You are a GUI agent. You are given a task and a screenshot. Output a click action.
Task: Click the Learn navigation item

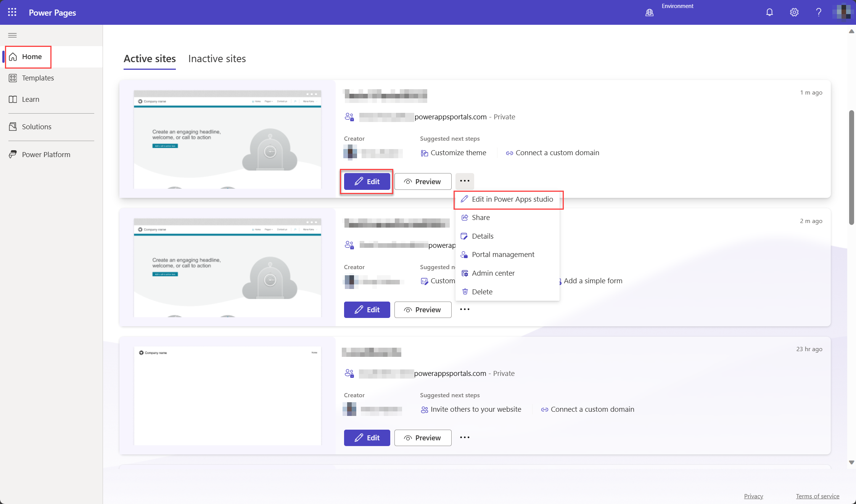(x=31, y=99)
